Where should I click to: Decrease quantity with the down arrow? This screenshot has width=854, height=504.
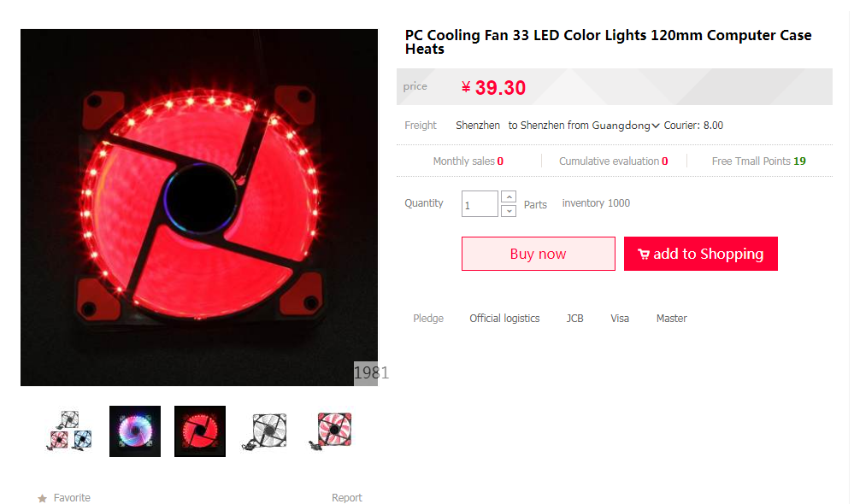pyautogui.click(x=509, y=210)
